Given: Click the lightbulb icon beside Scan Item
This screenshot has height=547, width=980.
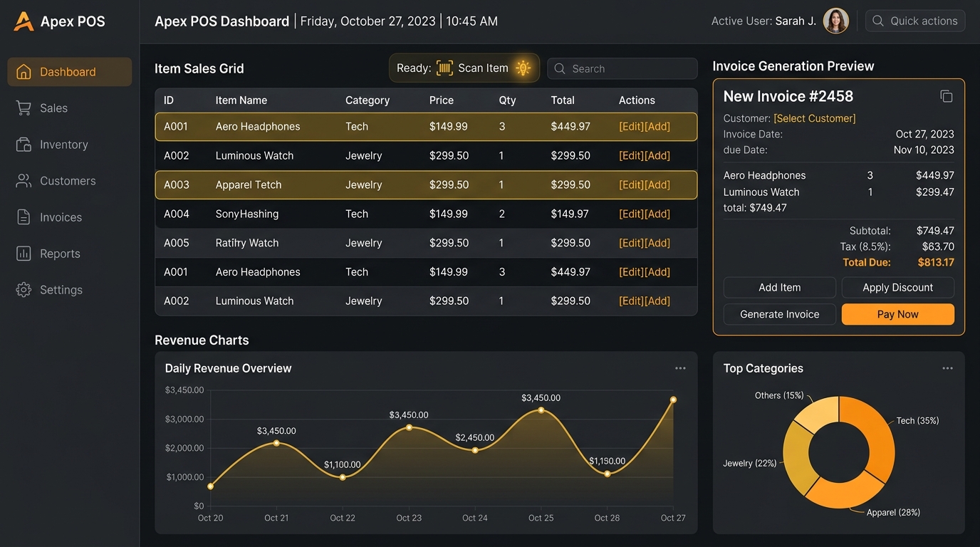Looking at the screenshot, I should click(523, 68).
